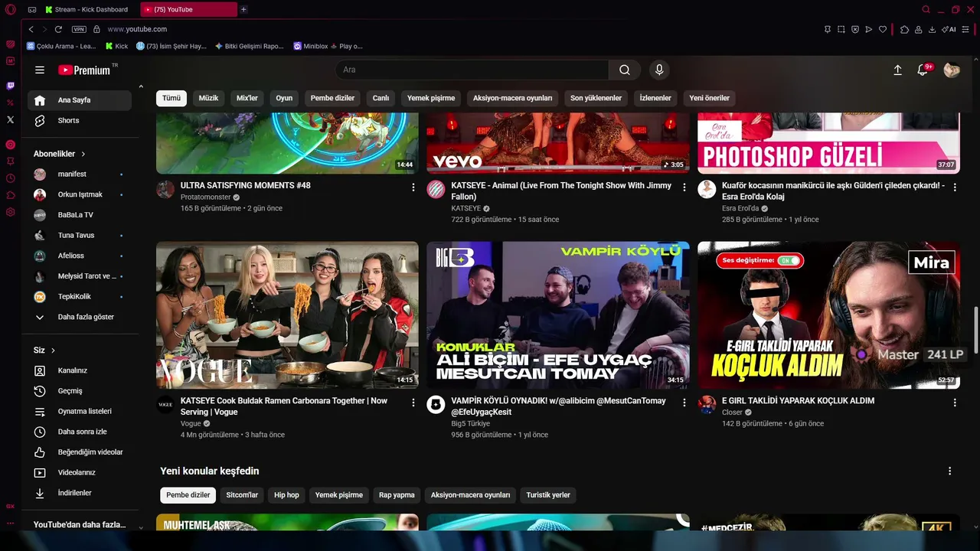Image resolution: width=980 pixels, height=551 pixels.
Task: Expand the Abonelikler section arrow
Action: click(83, 154)
